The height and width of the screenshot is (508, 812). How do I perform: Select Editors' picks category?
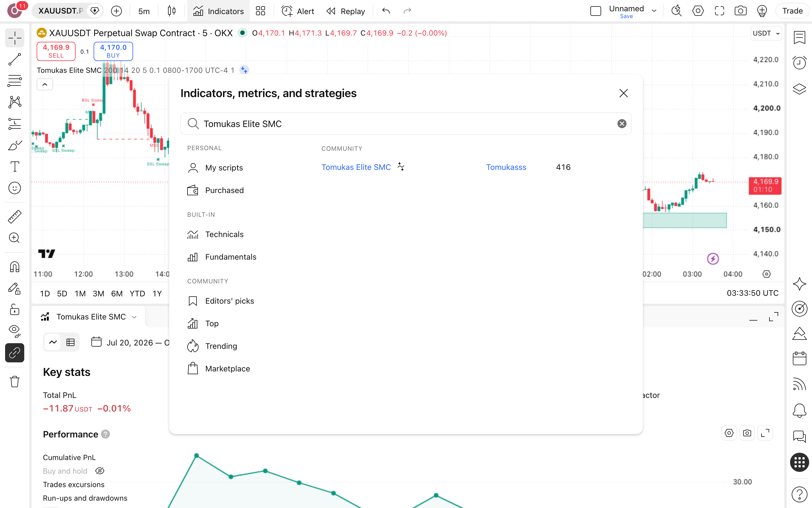(x=221, y=301)
